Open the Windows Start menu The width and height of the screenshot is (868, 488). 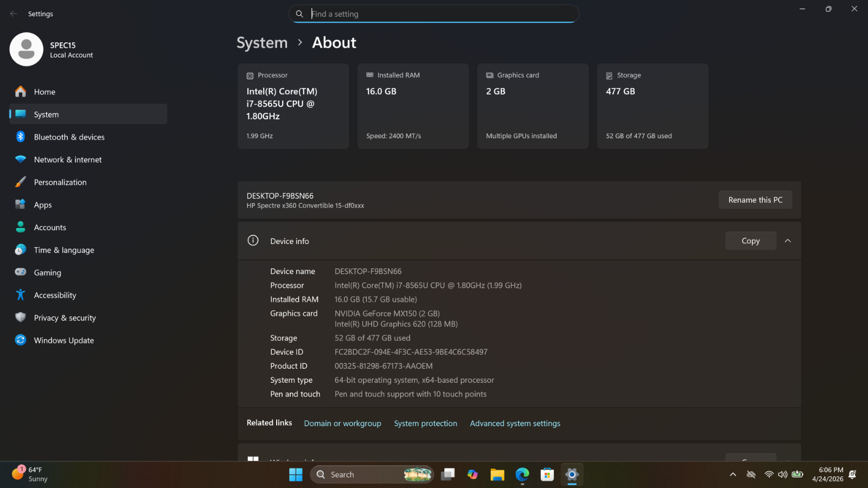click(x=296, y=474)
